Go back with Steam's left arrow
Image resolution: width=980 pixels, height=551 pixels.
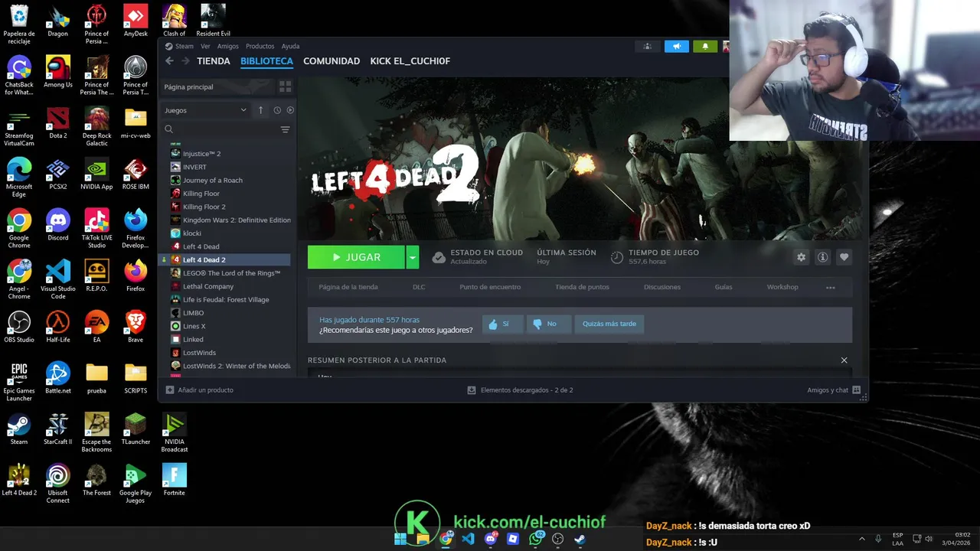pyautogui.click(x=169, y=61)
